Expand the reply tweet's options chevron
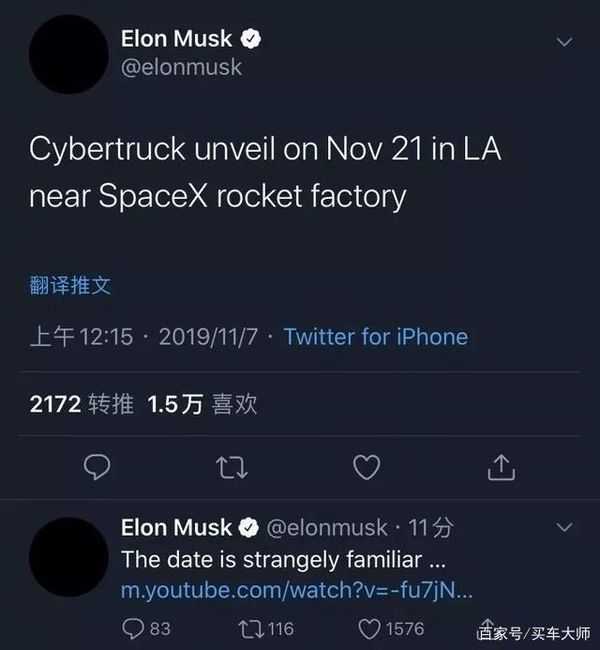This screenshot has height=650, width=600. pos(565,526)
